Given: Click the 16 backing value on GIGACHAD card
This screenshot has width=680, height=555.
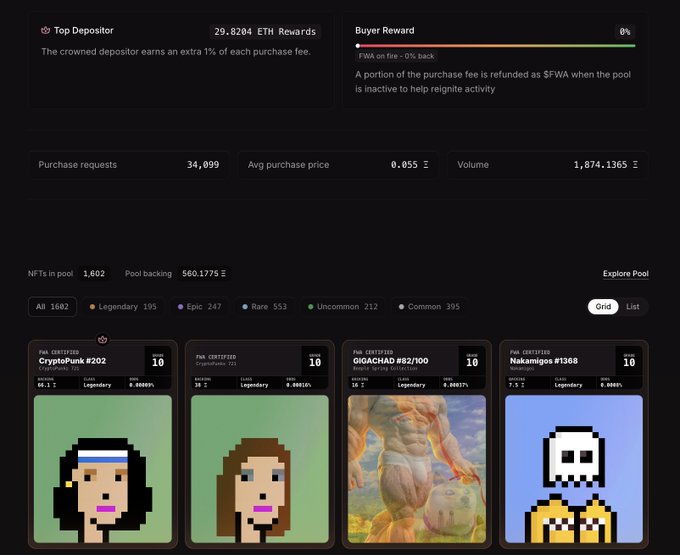Looking at the screenshot, I should pos(358,385).
